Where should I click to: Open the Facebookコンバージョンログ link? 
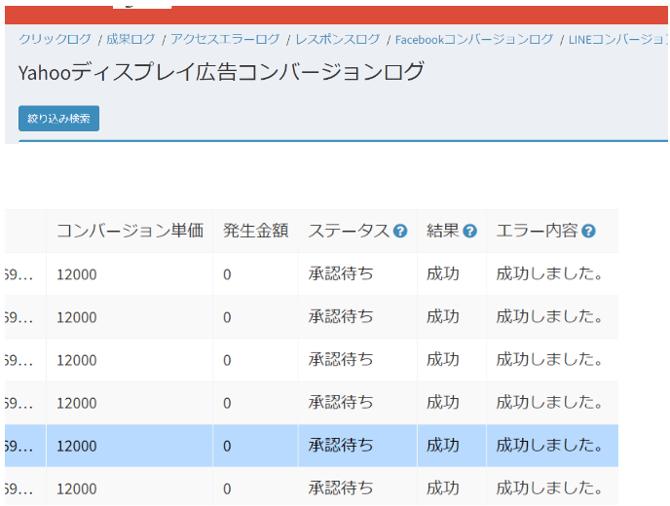pos(474,39)
